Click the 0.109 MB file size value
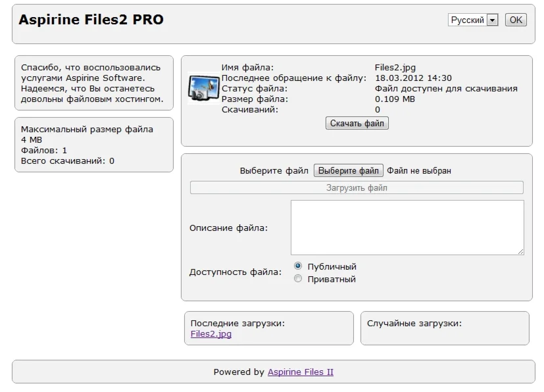 [395, 99]
